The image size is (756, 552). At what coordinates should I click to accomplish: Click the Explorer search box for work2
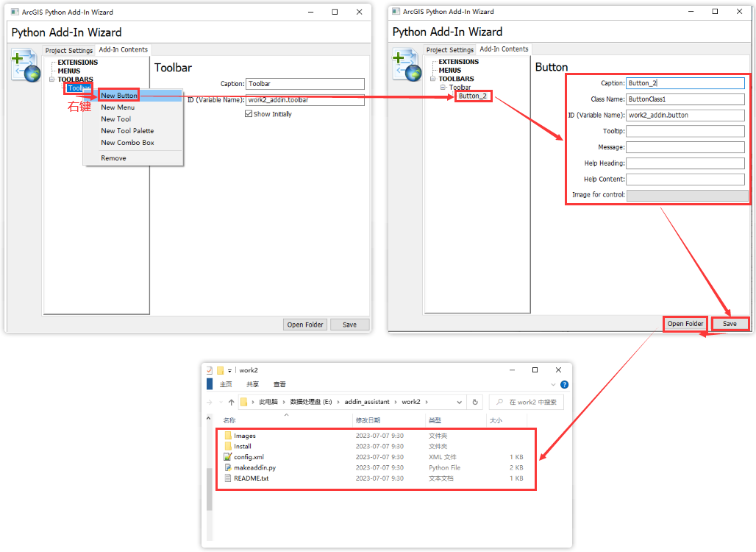pyautogui.click(x=526, y=402)
